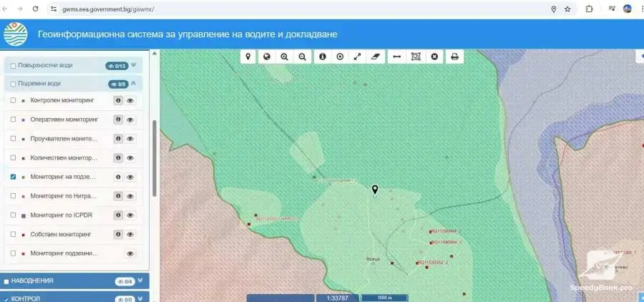Enable Количествен мониторинг layer checkbox
The image size is (644, 302).
pos(13,157)
